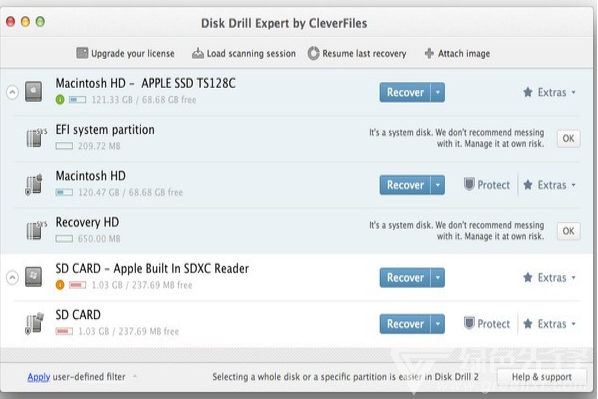Click the Resume last recovery circular icon
Viewport: 598px width, 399px height.
(313, 53)
